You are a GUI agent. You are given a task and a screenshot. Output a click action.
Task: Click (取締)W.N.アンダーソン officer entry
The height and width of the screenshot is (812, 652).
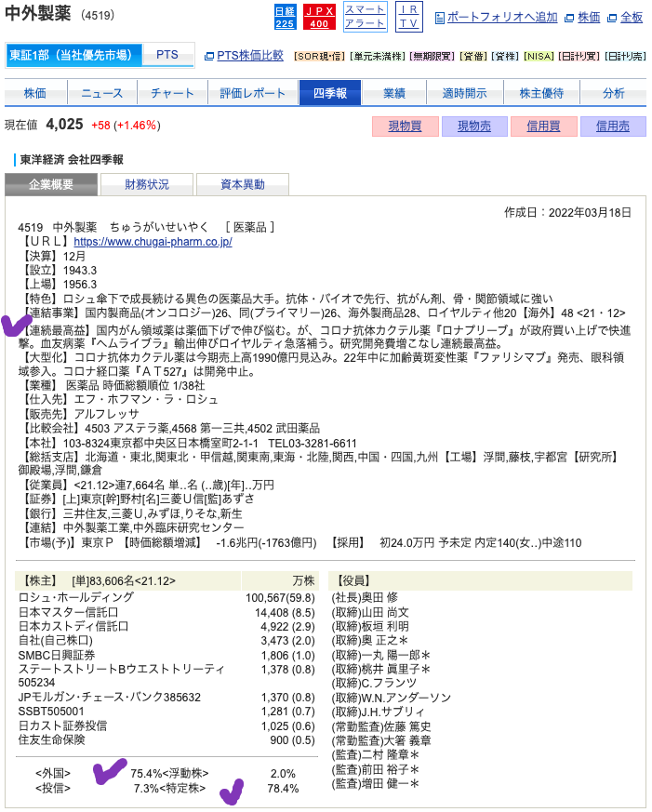392,698
